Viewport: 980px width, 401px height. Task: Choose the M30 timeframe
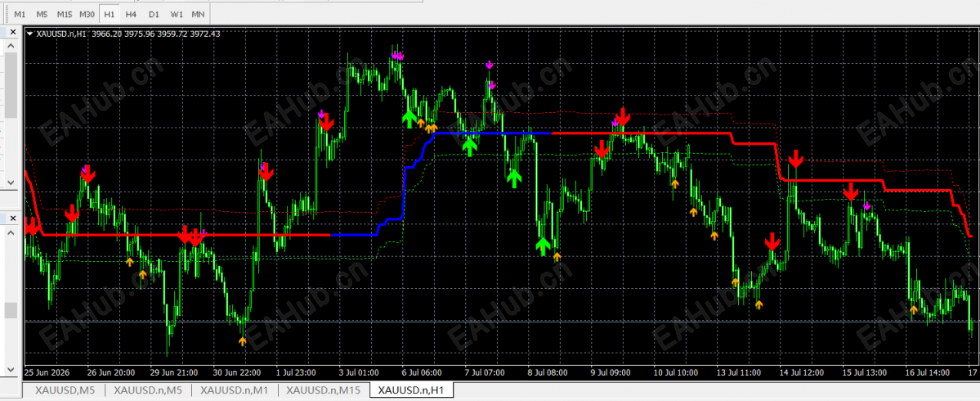pyautogui.click(x=87, y=14)
